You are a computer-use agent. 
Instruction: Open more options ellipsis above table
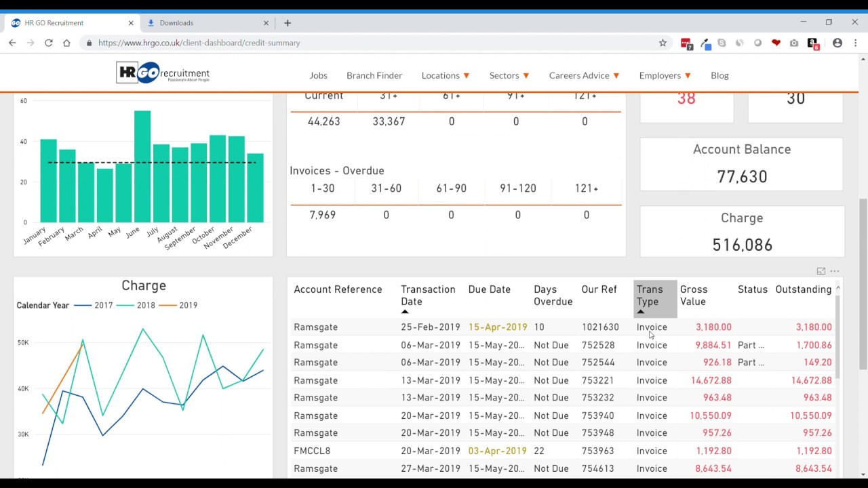[835, 271]
